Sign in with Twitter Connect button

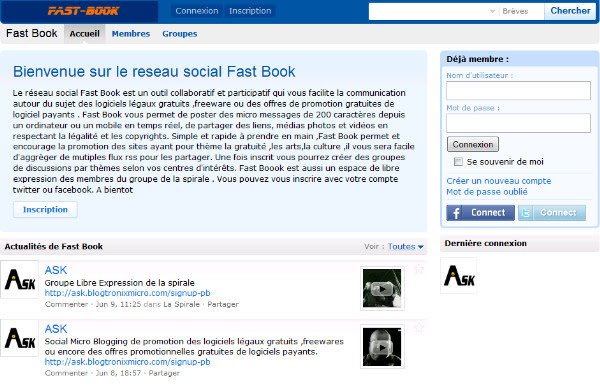552,213
